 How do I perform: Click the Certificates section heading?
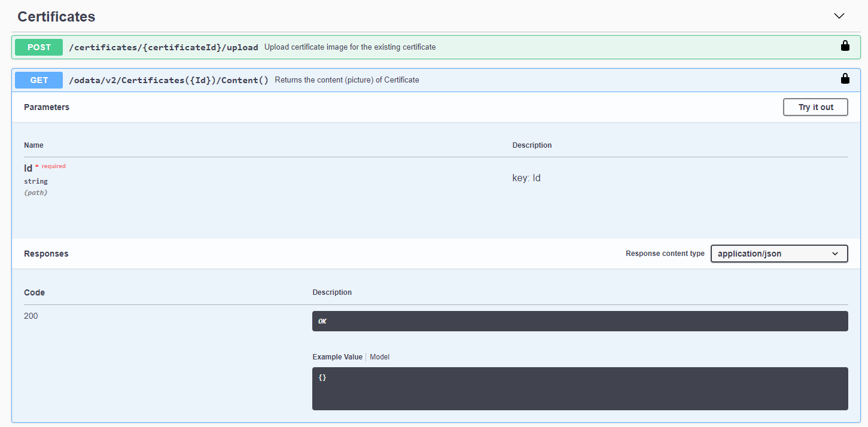click(x=56, y=17)
